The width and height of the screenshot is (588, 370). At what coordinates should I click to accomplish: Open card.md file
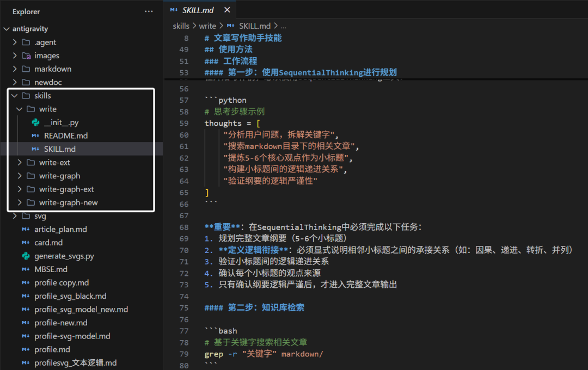pyautogui.click(x=48, y=243)
